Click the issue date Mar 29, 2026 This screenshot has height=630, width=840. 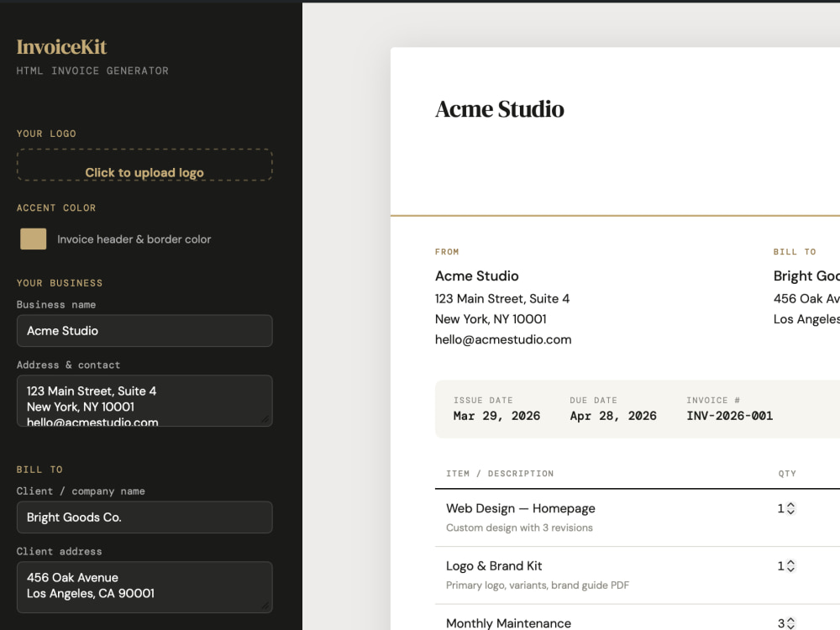[496, 416]
